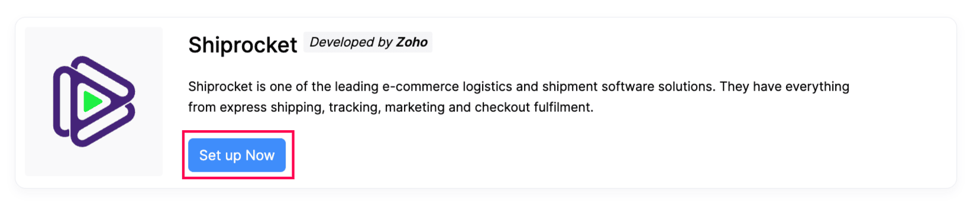Click the Shiprocket description's first line
The width and height of the screenshot is (980, 219).
(519, 86)
